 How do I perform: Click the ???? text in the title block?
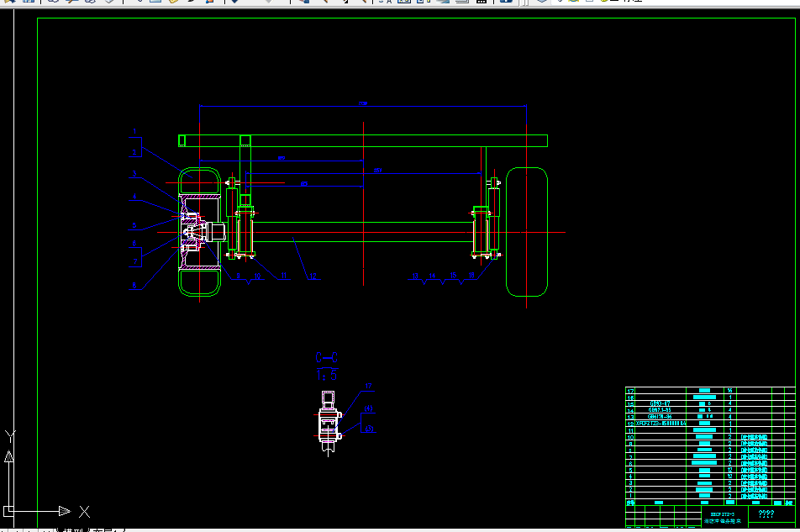(766, 514)
